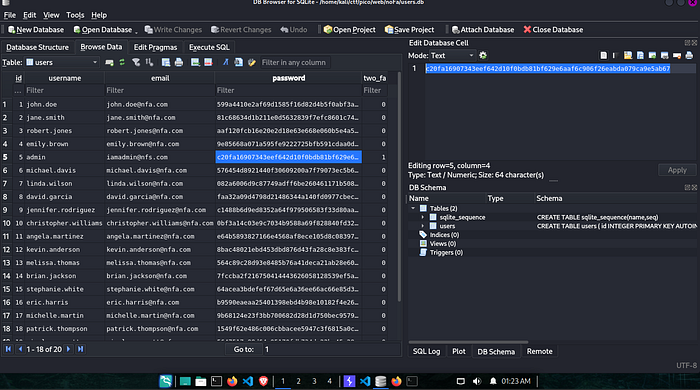Click the Attach Database button
Viewport: 700px width, 390px height.
tap(483, 30)
